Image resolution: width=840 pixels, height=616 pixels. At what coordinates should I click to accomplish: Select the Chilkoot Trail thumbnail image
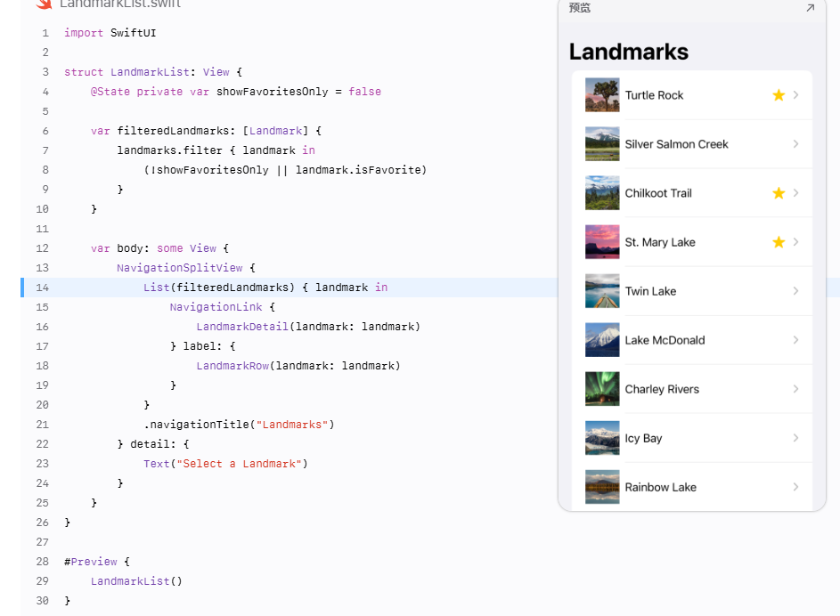(602, 193)
